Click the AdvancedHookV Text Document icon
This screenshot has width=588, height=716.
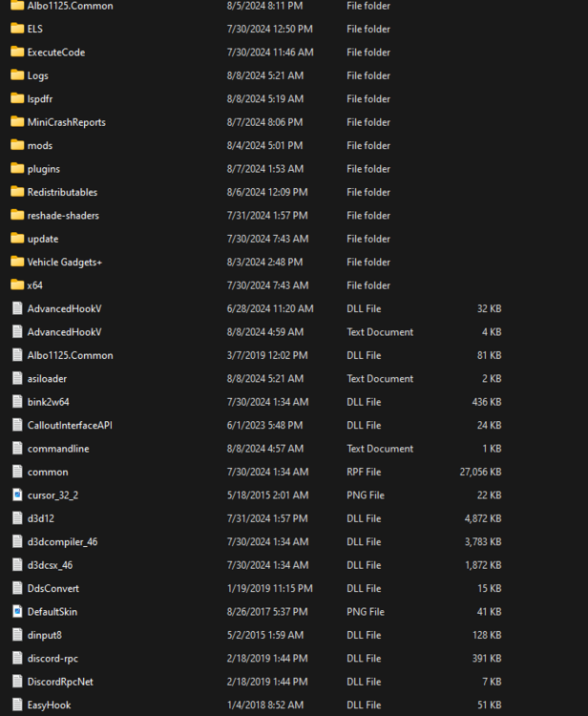coord(17,332)
